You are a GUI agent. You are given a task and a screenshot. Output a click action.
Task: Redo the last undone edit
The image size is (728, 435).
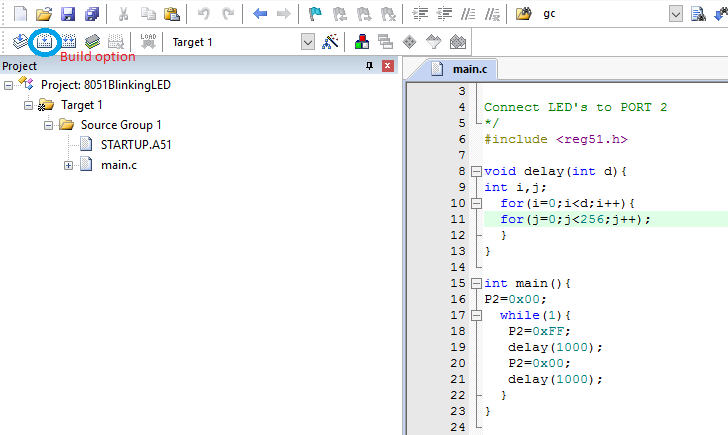pyautogui.click(x=228, y=14)
